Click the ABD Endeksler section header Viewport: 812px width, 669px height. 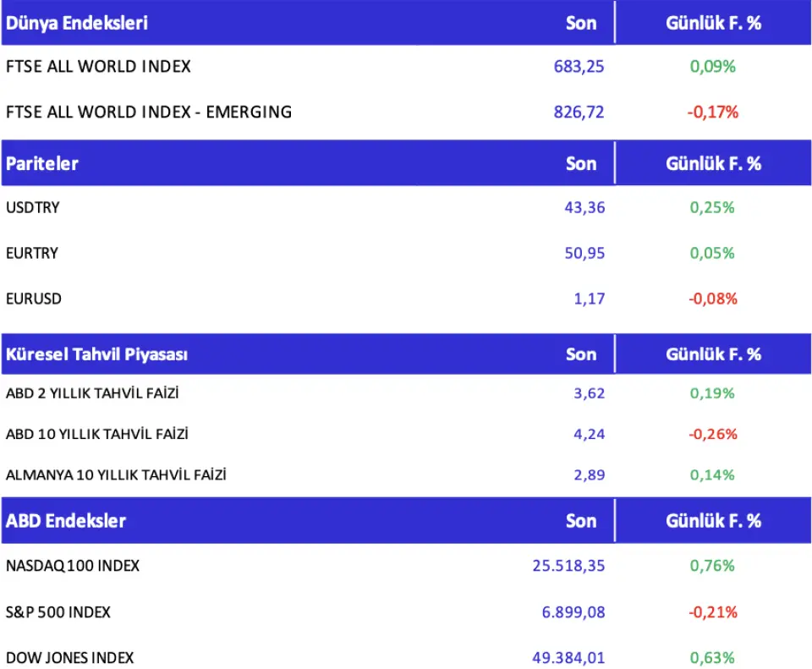click(x=66, y=520)
